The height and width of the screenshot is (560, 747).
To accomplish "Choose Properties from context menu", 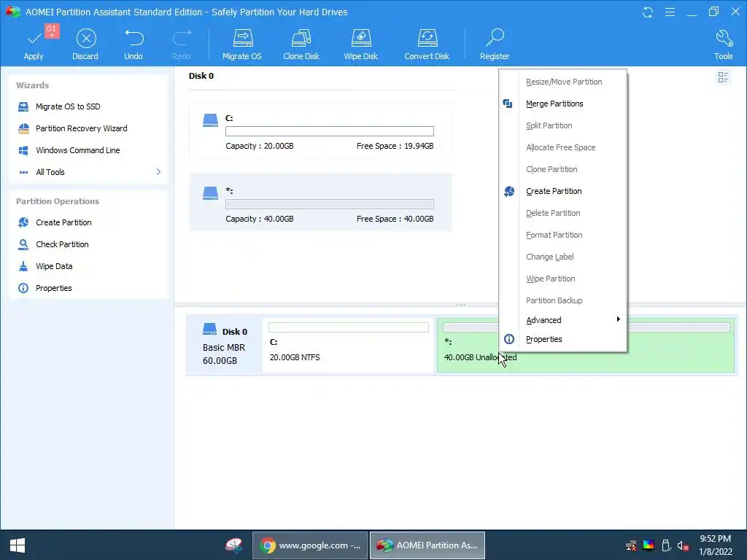I will point(563,339).
